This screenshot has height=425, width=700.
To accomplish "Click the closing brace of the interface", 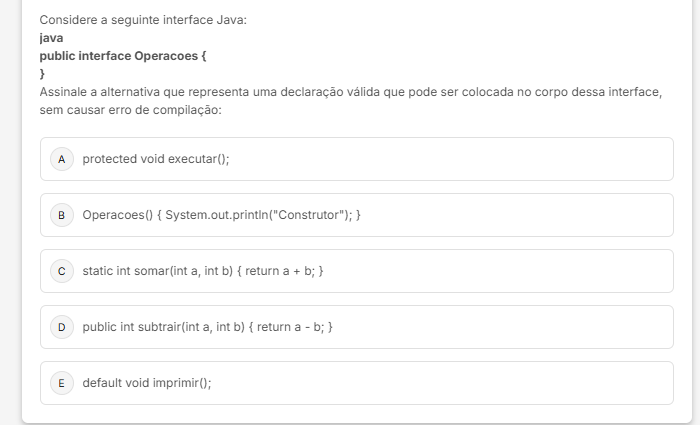I will pyautogui.click(x=42, y=74).
